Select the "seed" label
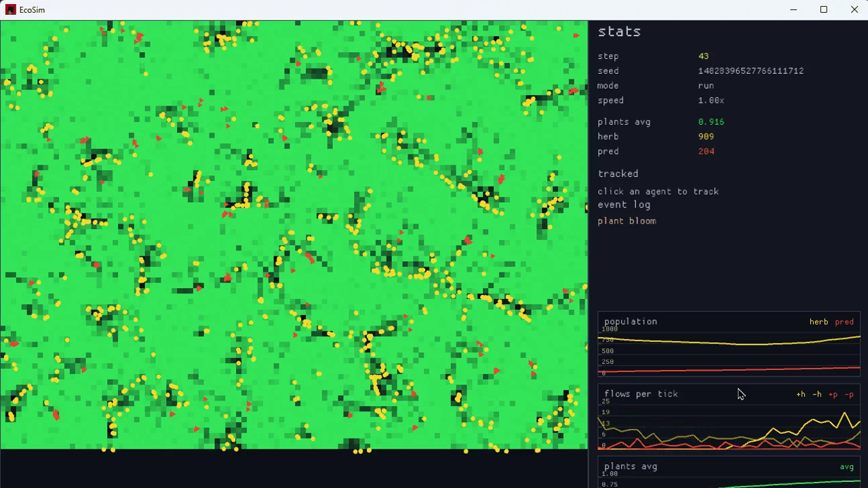 608,71
